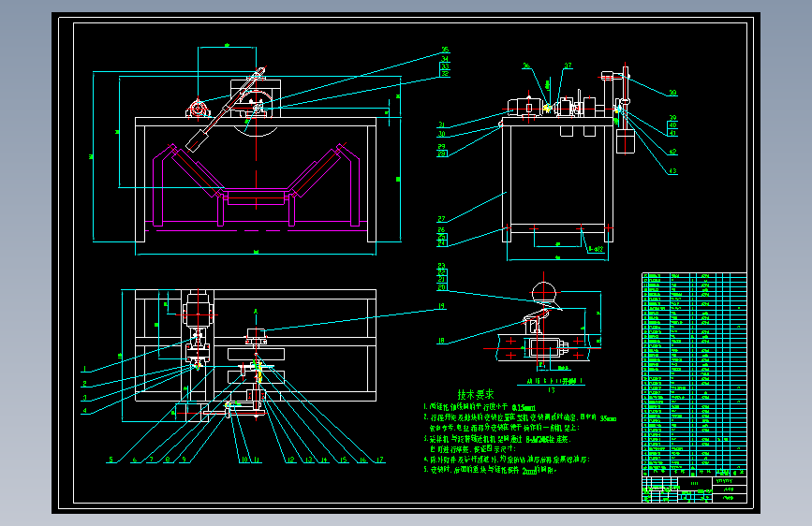Screen dimensions: 812x526
Task: Select part callout number 30
Action: (x=442, y=134)
